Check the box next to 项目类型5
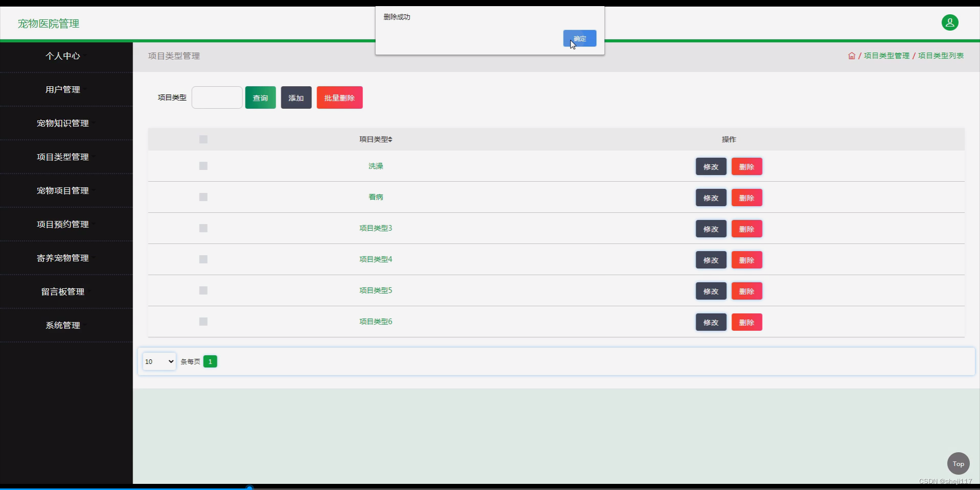The image size is (980, 490). (203, 290)
